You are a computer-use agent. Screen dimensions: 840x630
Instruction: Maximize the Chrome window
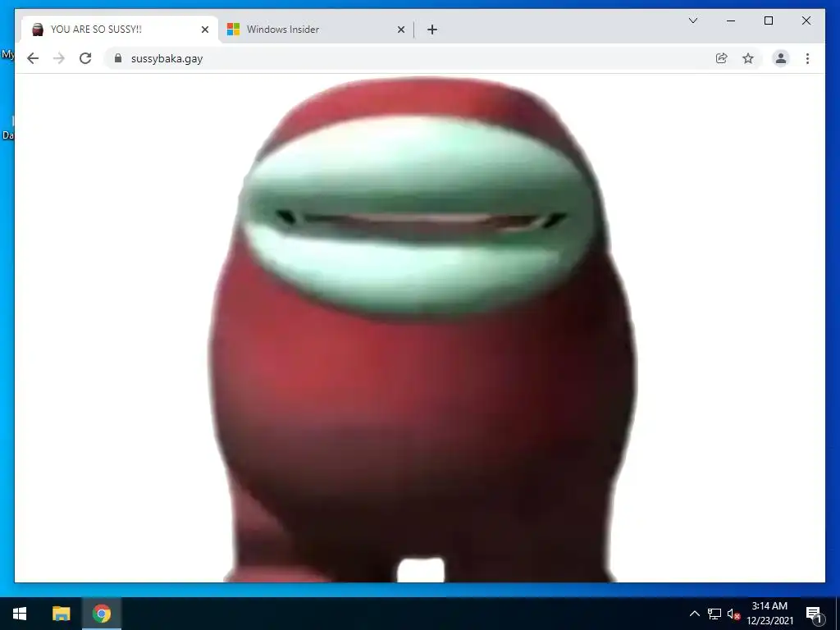click(768, 21)
